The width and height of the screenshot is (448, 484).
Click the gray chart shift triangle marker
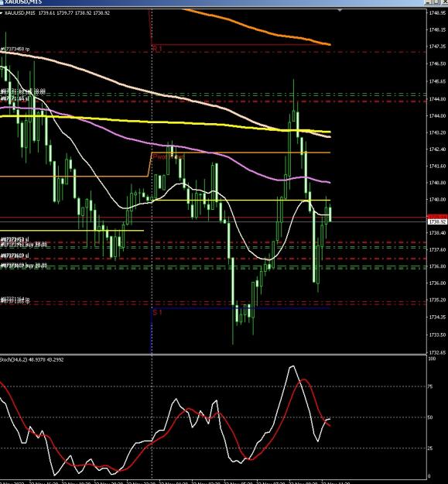pyautogui.click(x=340, y=11)
